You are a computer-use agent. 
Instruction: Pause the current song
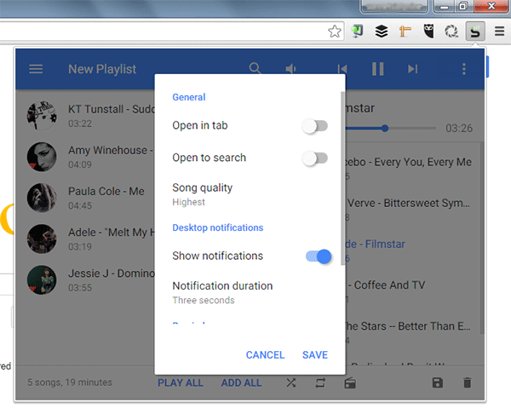point(377,69)
